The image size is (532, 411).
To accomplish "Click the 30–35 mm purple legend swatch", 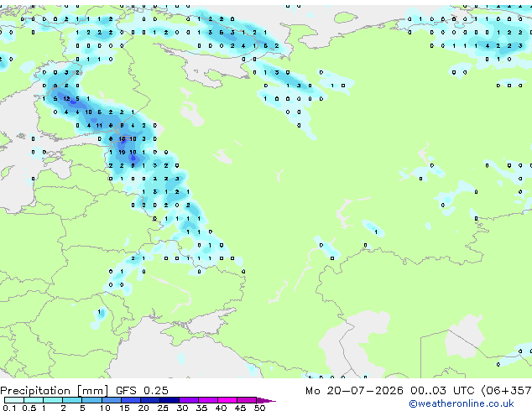I will (x=189, y=400).
